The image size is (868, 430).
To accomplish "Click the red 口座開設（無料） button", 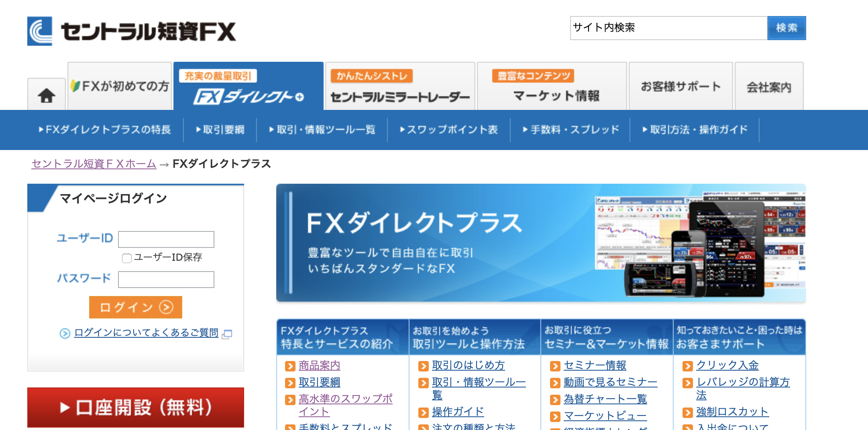I will click(136, 407).
